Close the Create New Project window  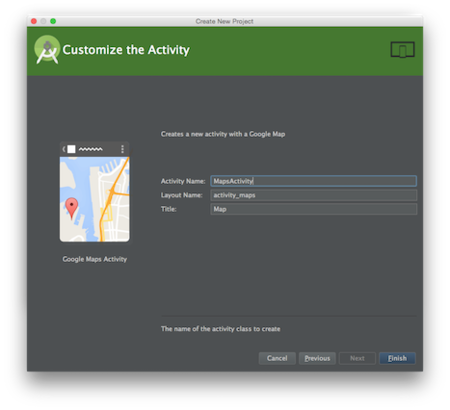coord(34,21)
